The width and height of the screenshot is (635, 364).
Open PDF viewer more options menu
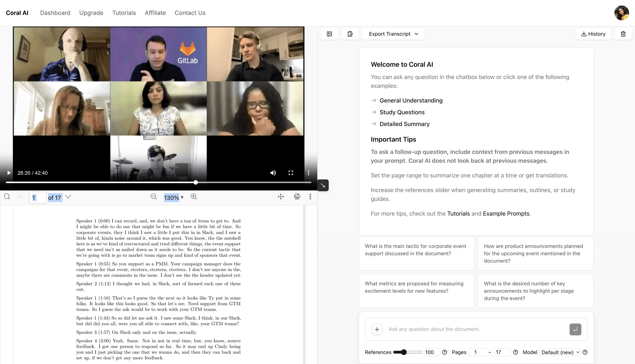(x=310, y=197)
